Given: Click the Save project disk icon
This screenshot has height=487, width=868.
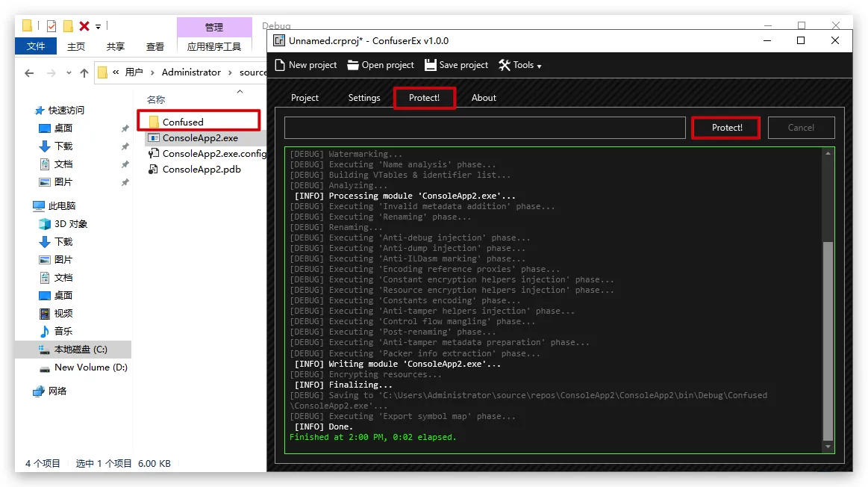Looking at the screenshot, I should 431,65.
